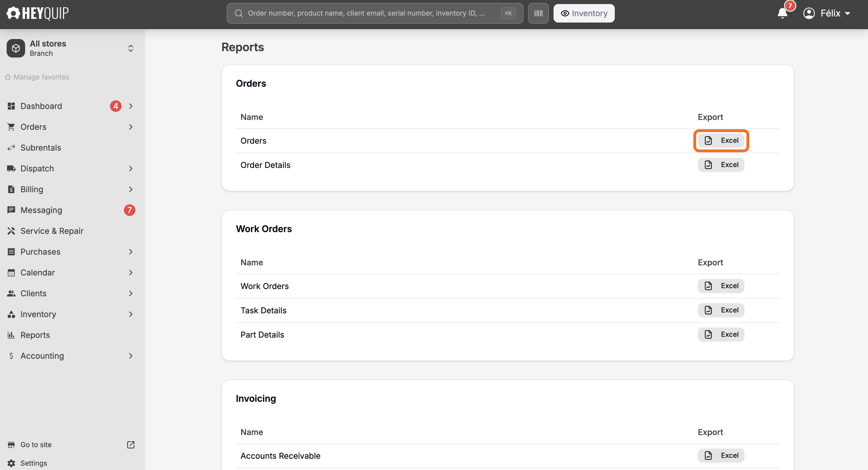The height and width of the screenshot is (470, 868).
Task: Export Order Details to Excel
Action: [721, 165]
